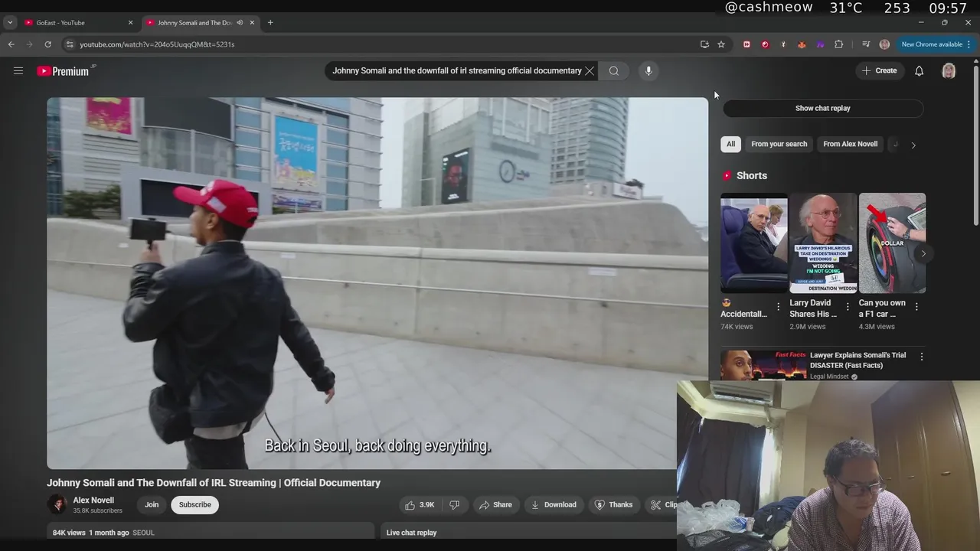Viewport: 980px width, 551px height.
Task: Select the All filter chip
Action: click(730, 144)
